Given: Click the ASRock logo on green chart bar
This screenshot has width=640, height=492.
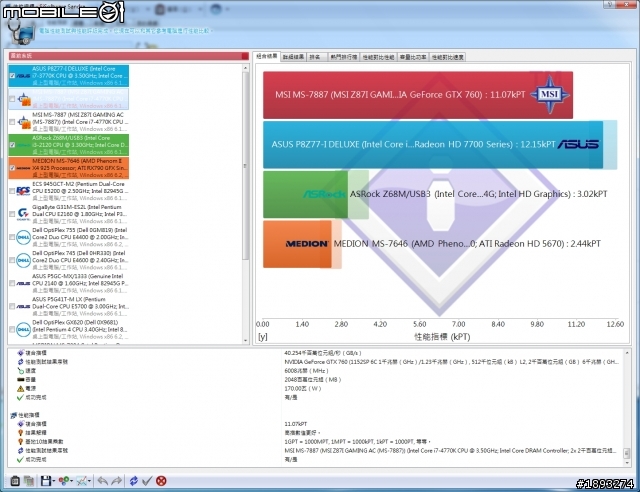Looking at the screenshot, I should (x=325, y=194).
